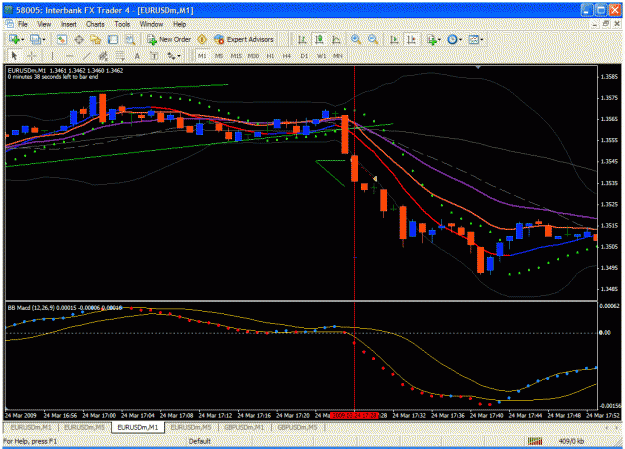Set the timeframe to W1
This screenshot has width=625, height=449.
click(x=321, y=56)
